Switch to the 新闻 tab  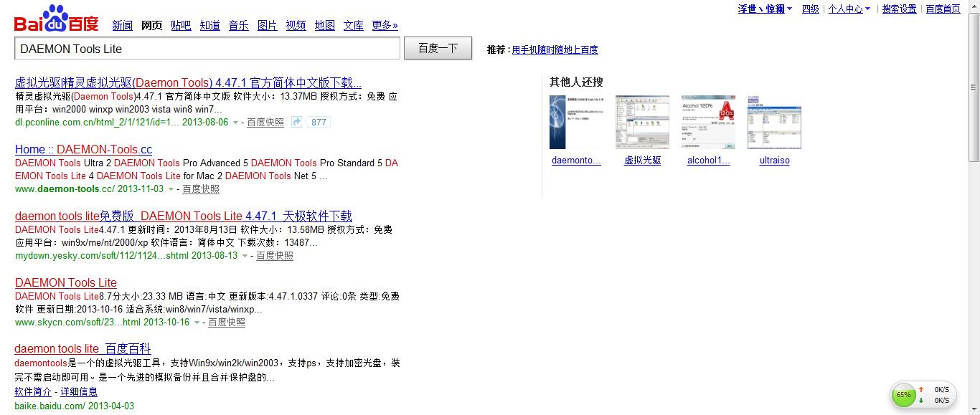point(122,25)
